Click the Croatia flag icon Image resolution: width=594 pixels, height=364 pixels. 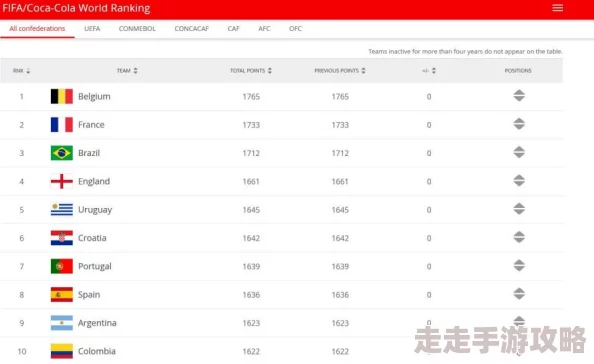point(62,238)
